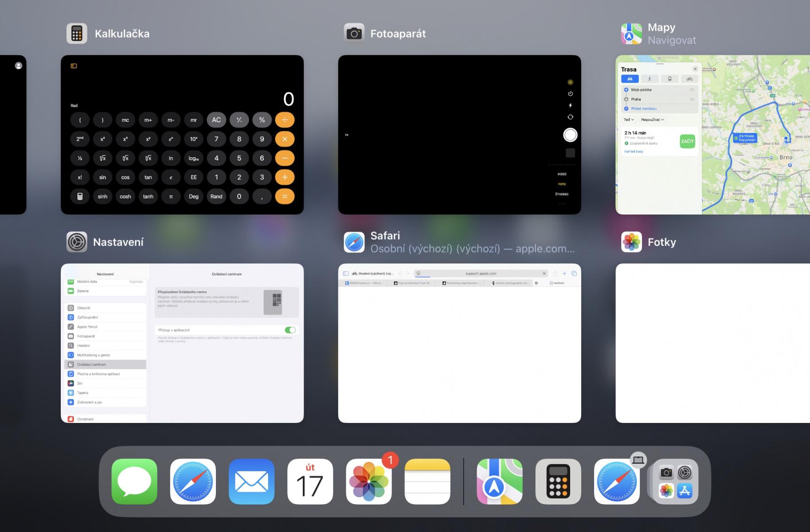Click the share icon in Safari toolbar
The width and height of the screenshot is (810, 532).
555,274
